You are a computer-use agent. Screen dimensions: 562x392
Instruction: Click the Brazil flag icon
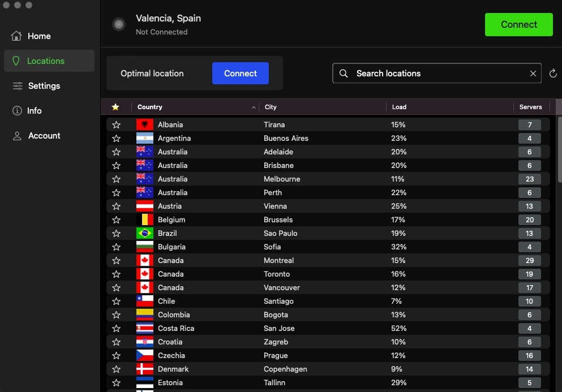[x=144, y=233]
